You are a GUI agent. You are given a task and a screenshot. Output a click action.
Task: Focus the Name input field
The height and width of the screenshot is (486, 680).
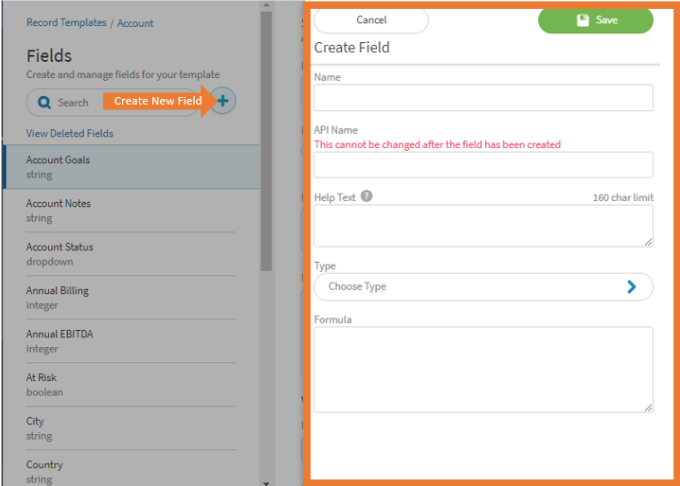pyautogui.click(x=483, y=98)
